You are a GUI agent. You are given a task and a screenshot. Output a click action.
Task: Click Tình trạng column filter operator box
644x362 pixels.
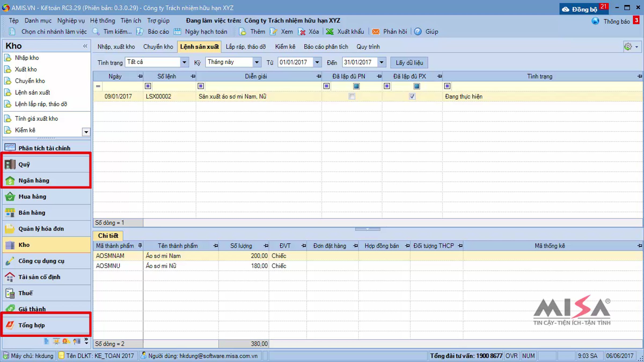coord(447,86)
